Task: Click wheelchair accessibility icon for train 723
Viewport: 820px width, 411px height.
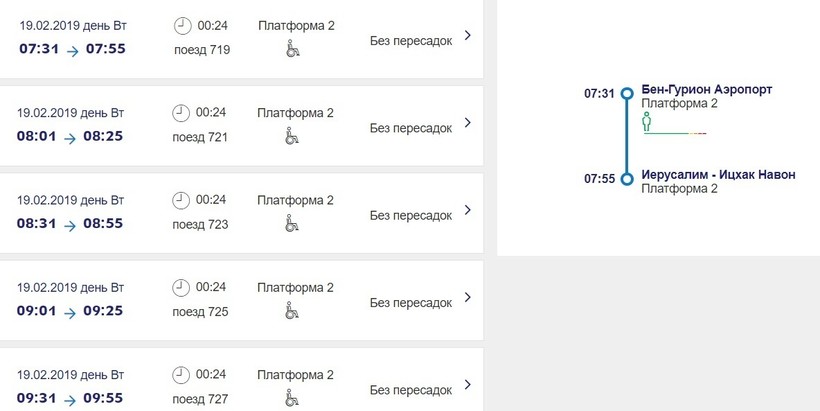Action: [x=292, y=222]
